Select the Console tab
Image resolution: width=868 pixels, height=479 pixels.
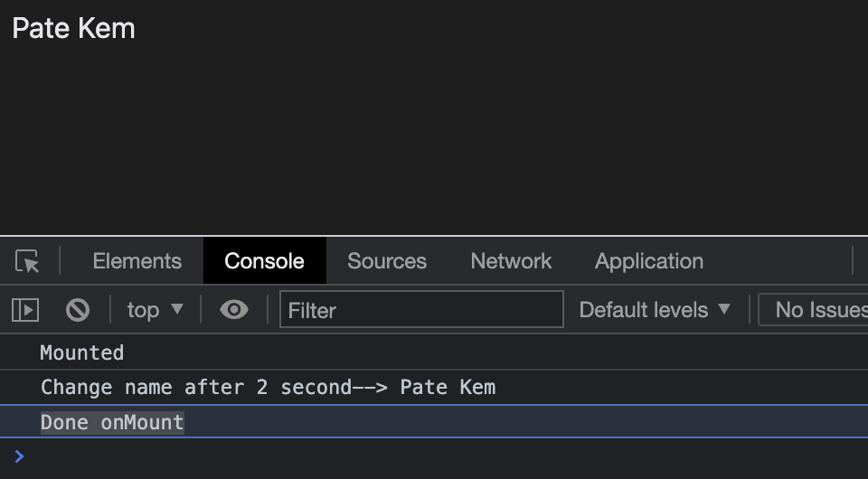pos(264,261)
